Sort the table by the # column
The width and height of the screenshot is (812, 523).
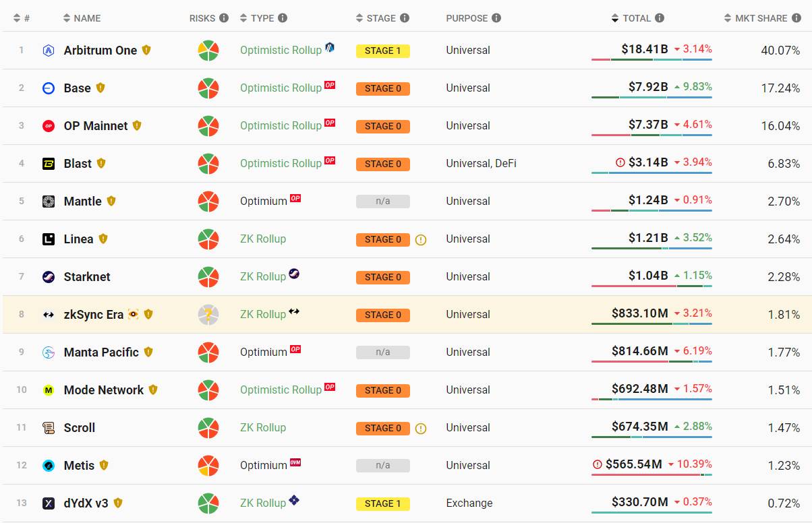(x=21, y=18)
